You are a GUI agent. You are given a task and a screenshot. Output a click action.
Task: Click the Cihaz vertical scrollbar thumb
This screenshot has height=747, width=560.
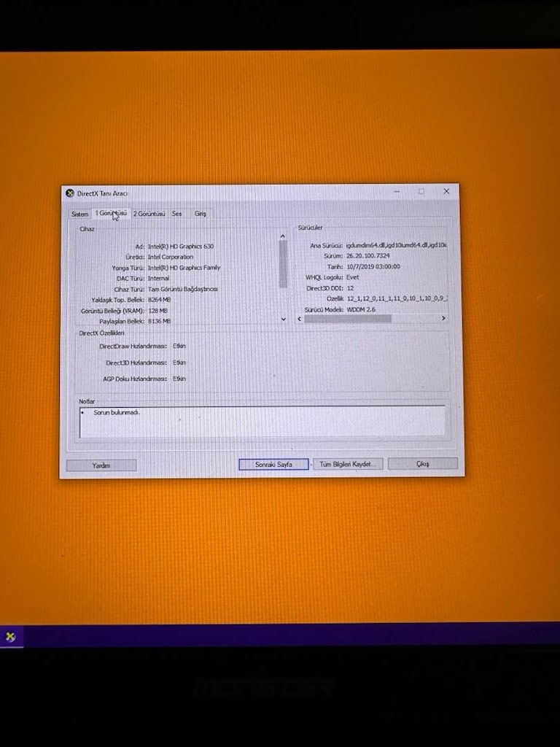[x=283, y=264]
